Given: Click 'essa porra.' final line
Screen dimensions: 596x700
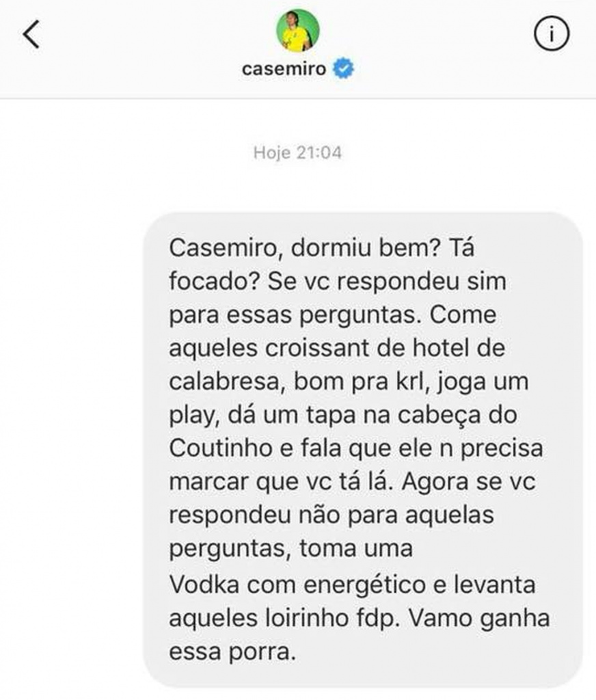Looking at the screenshot, I should [232, 651].
